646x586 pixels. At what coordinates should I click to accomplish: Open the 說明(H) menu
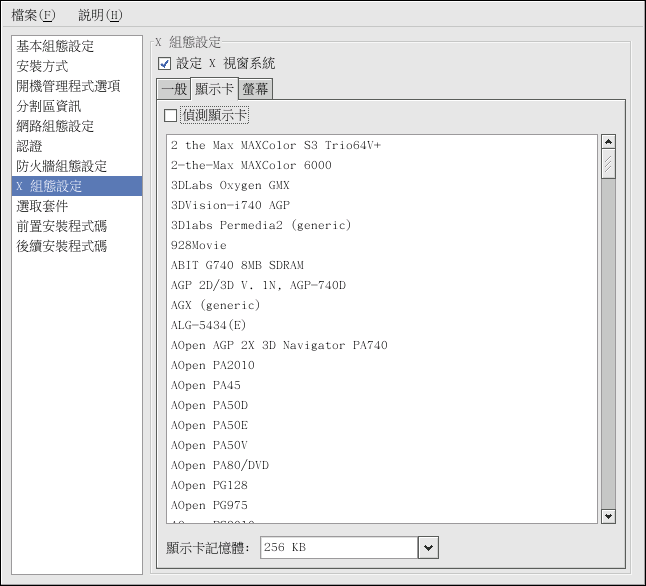100,15
